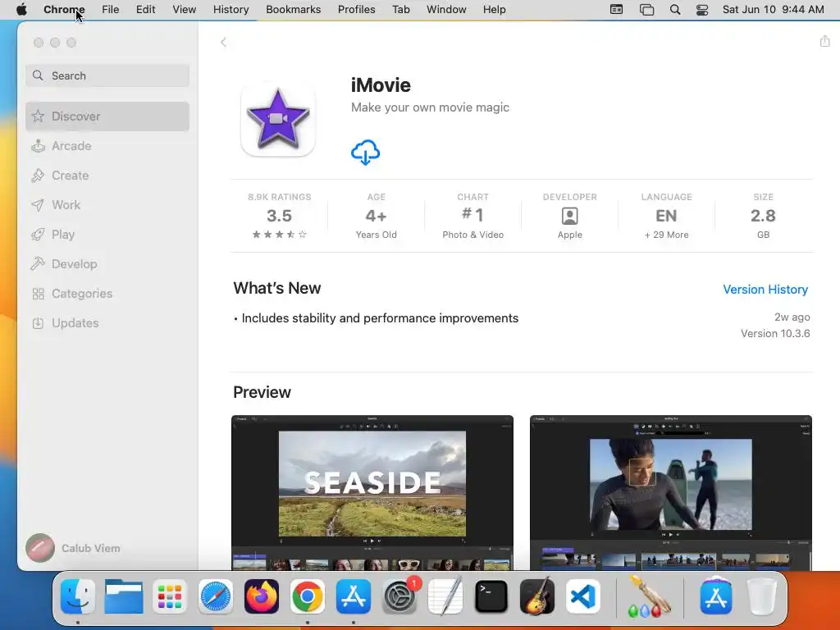This screenshot has height=630, width=840.
Task: Open Updates in the sidebar
Action: (x=107, y=323)
